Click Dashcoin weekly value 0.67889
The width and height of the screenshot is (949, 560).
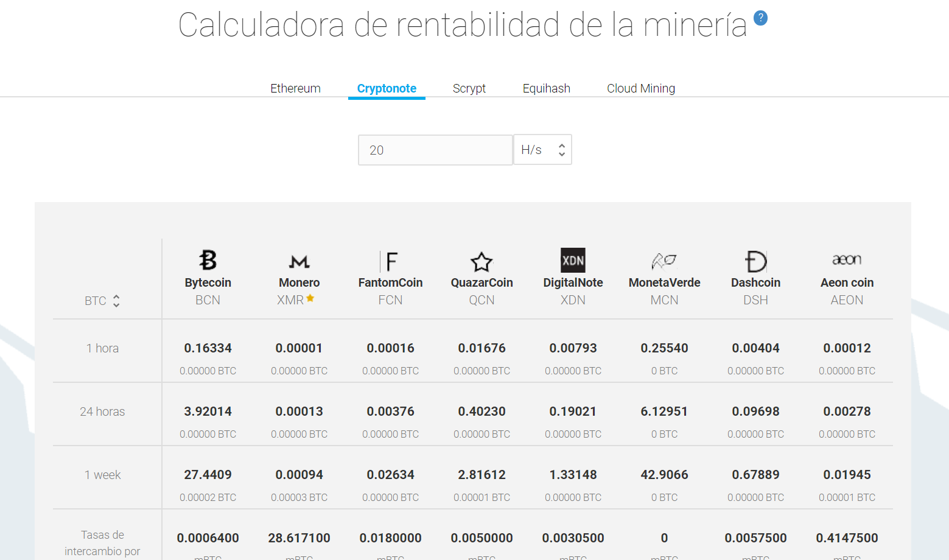coord(756,475)
